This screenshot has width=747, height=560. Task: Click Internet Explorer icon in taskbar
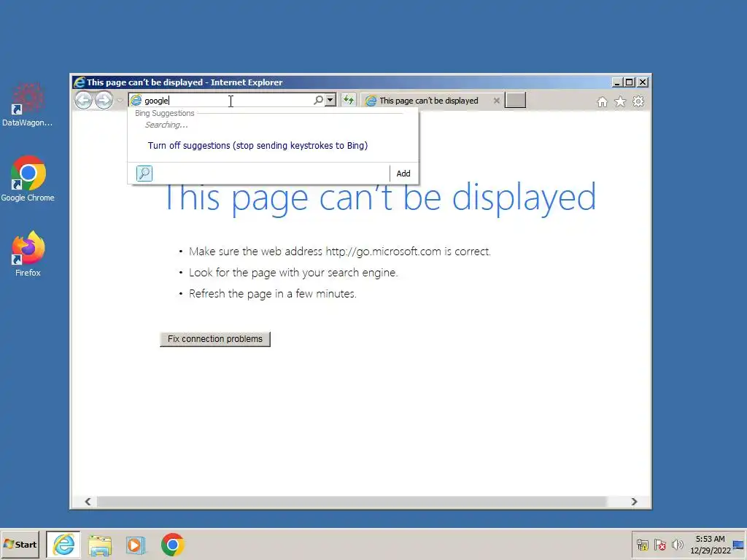point(63,544)
